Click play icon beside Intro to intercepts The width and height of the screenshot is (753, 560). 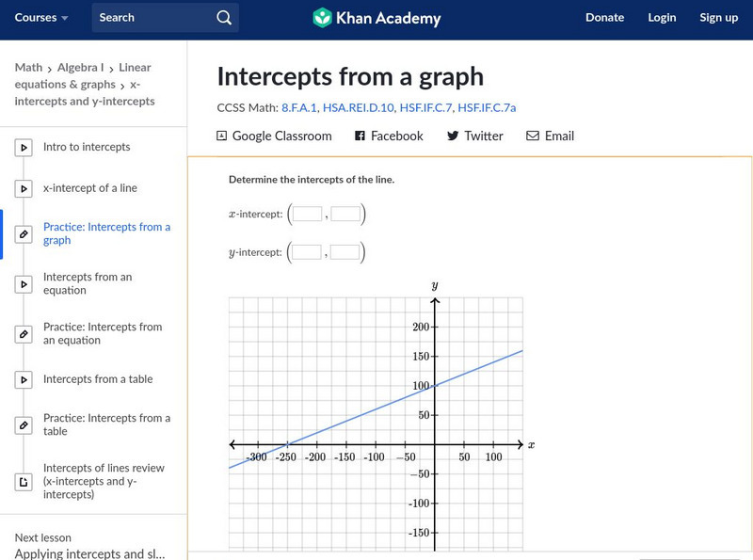click(24, 148)
